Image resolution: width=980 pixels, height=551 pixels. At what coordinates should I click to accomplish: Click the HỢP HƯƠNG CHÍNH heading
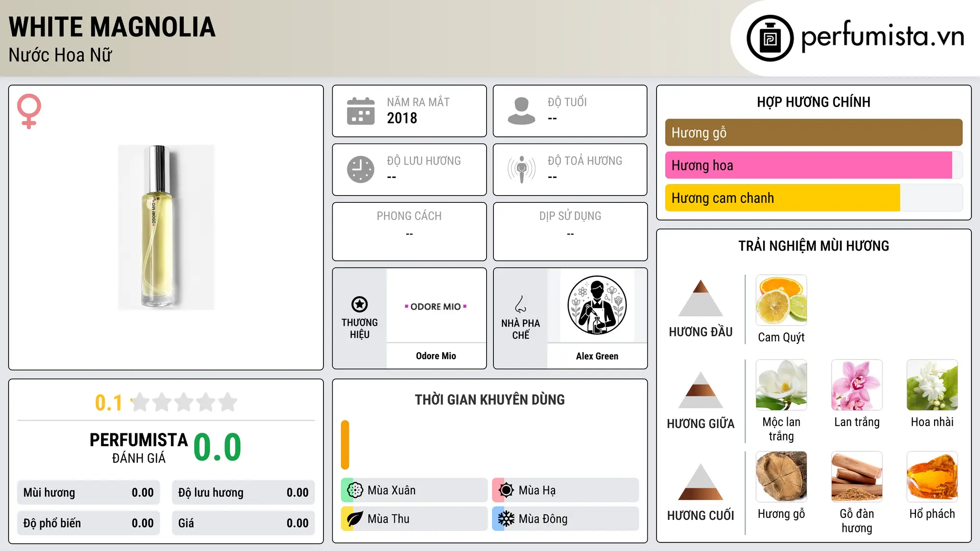tap(813, 102)
